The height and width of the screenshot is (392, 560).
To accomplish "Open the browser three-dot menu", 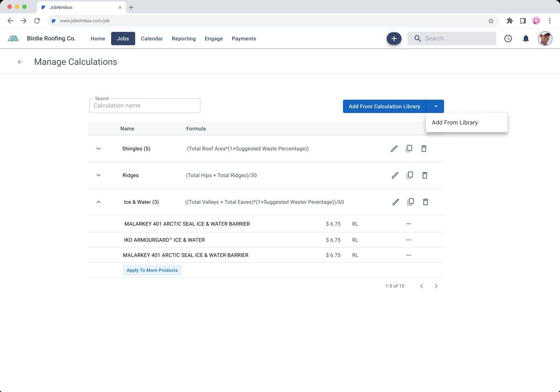I will pos(550,21).
